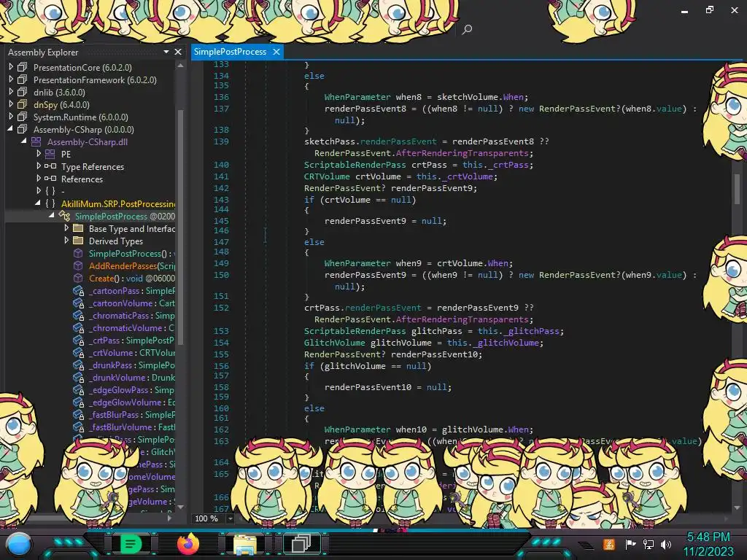Click the _cartoonPass field icon
Image resolution: width=747 pixels, height=560 pixels.
[x=78, y=290]
